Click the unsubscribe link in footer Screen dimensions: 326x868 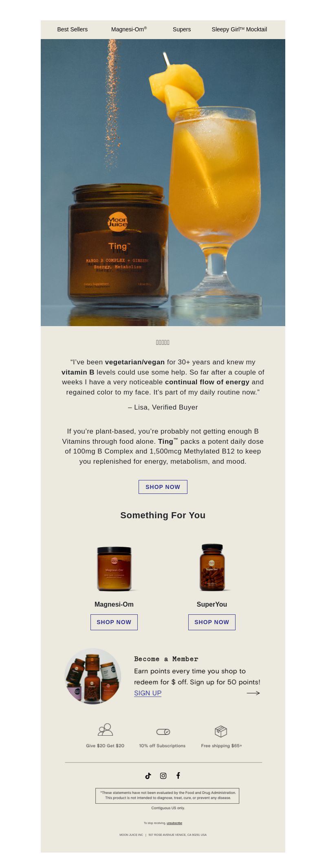coord(174,823)
